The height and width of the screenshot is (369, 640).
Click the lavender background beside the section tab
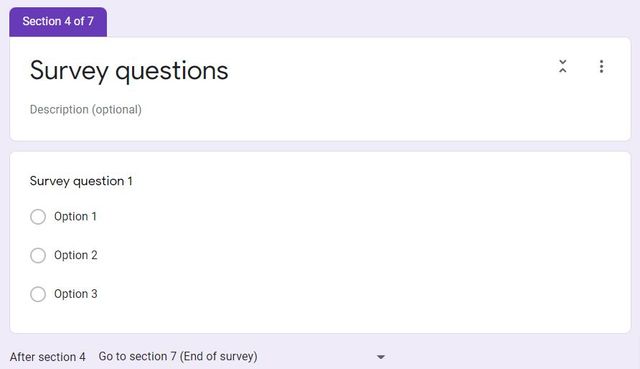[x=367, y=18]
